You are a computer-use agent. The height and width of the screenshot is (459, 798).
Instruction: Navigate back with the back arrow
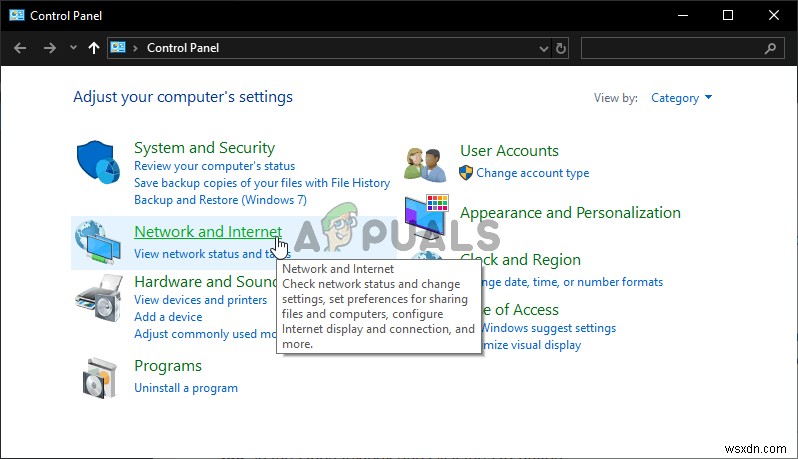click(x=22, y=47)
